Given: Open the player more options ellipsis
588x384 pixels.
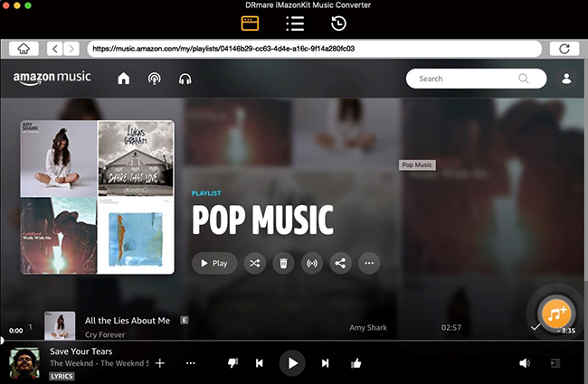Looking at the screenshot, I should pyautogui.click(x=191, y=363).
